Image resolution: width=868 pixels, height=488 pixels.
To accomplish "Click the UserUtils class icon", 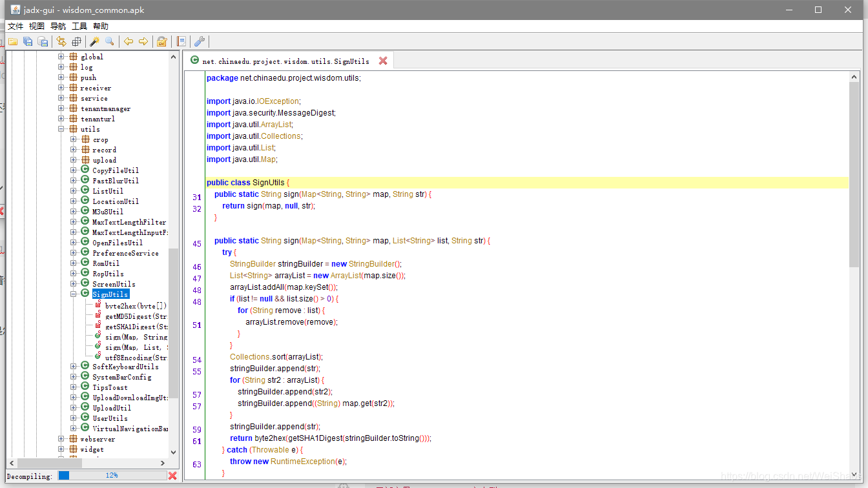I will pyautogui.click(x=85, y=418).
